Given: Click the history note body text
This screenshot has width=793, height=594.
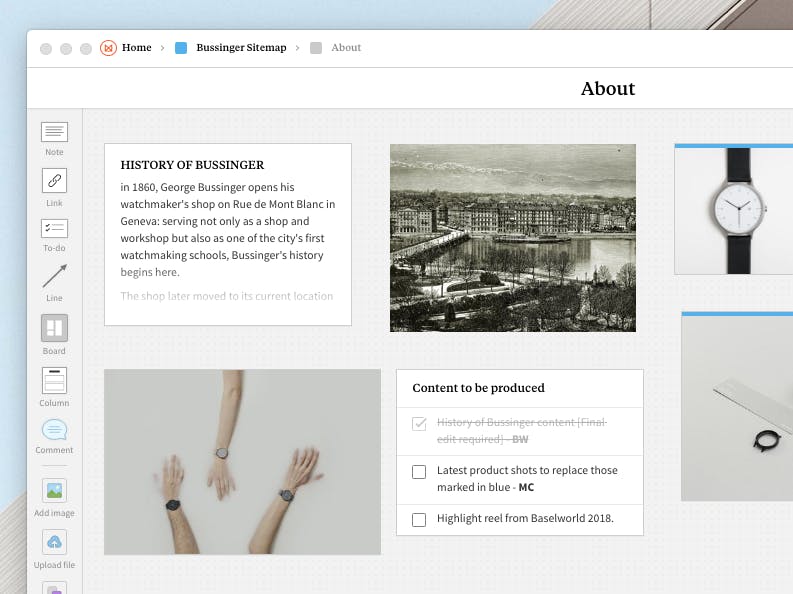Looking at the screenshot, I should [228, 230].
